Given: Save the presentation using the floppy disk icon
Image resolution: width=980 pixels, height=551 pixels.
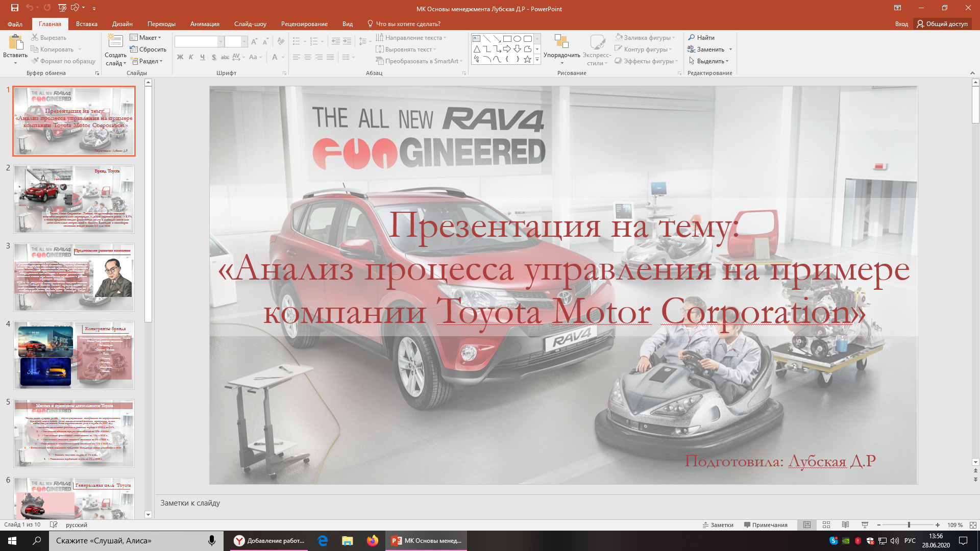Looking at the screenshot, I should (14, 8).
